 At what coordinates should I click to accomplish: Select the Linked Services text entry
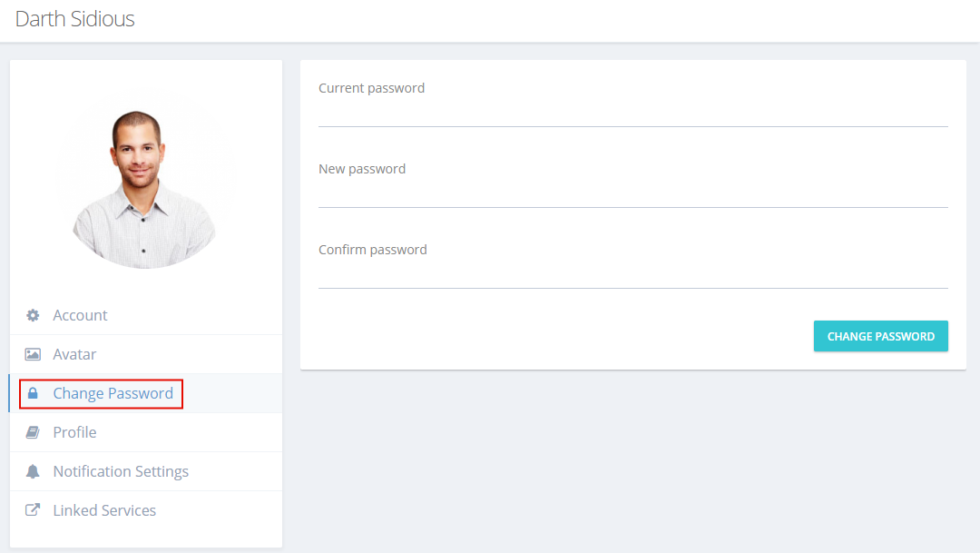[104, 510]
